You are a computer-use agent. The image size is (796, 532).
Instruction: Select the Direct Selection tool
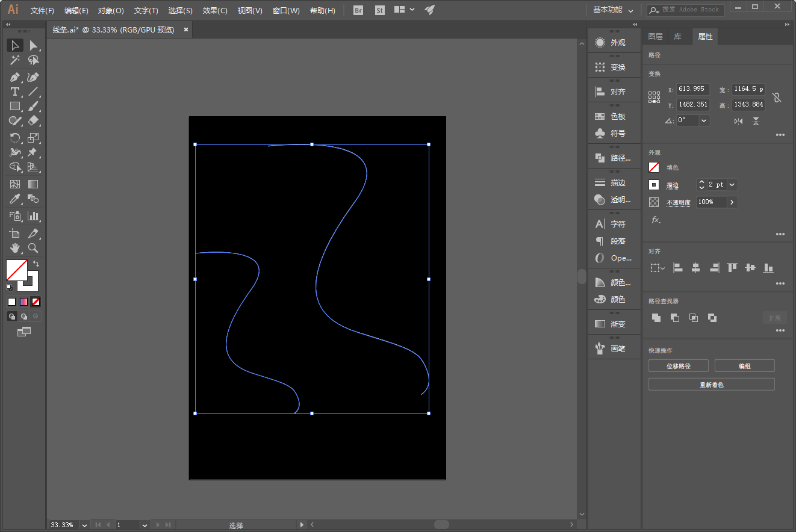(33, 46)
